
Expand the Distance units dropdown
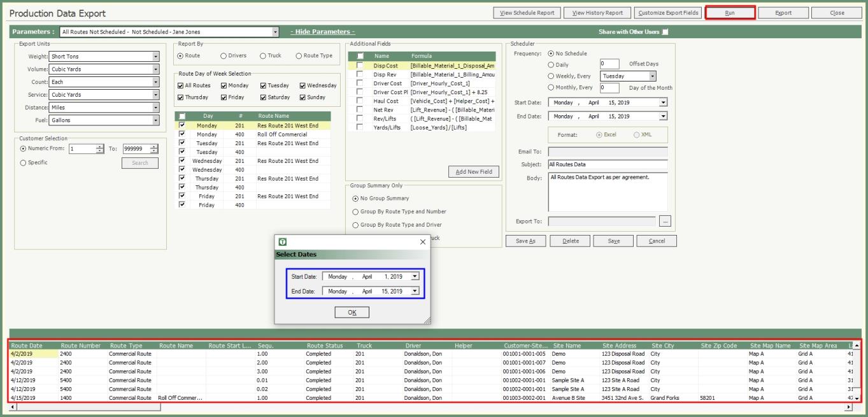[x=155, y=108]
